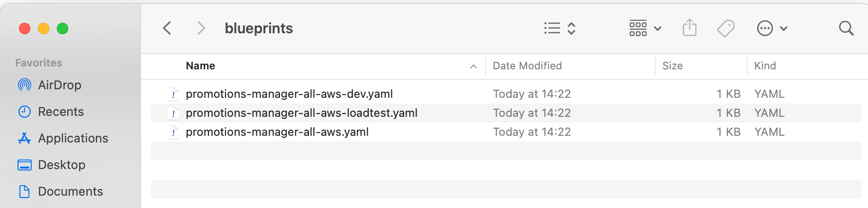The image size is (868, 208).
Task: Click the promotions-manager-all-aws.yaml file icon
Action: (x=173, y=132)
